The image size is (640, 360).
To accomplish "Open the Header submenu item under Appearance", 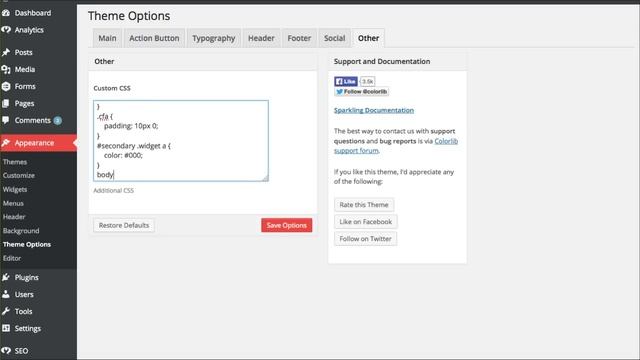I will (14, 217).
